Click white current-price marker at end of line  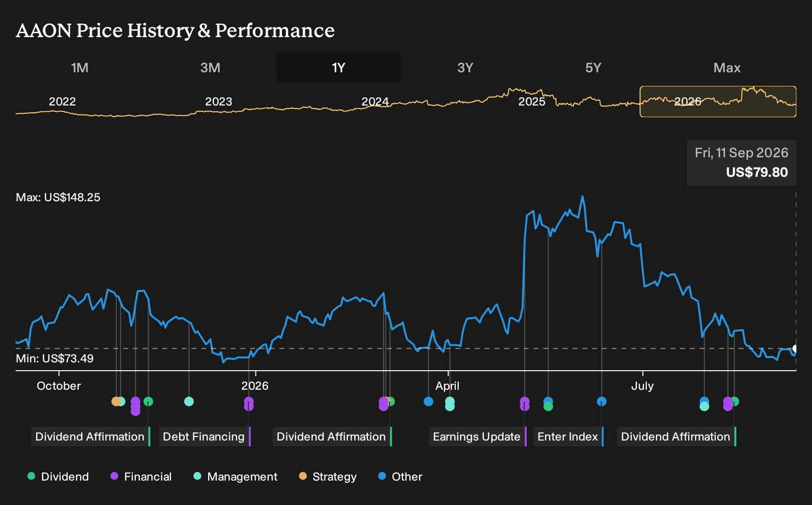click(x=795, y=349)
